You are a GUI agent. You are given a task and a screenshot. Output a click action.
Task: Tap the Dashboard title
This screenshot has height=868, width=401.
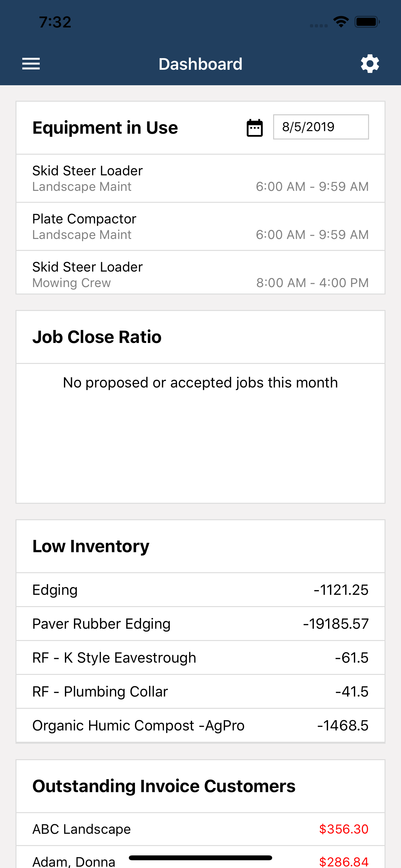click(200, 64)
